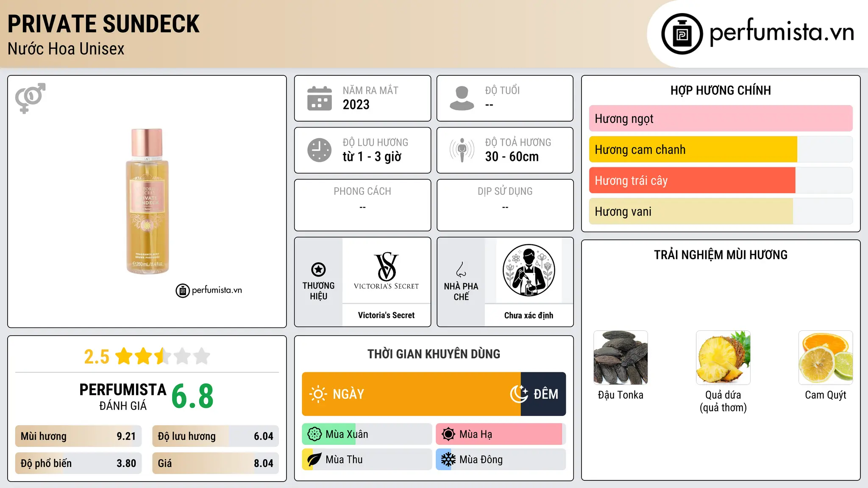Screen dimensions: 868x488
Task: Click the Độ phổ biến 3.80 score bar
Action: pos(78,463)
